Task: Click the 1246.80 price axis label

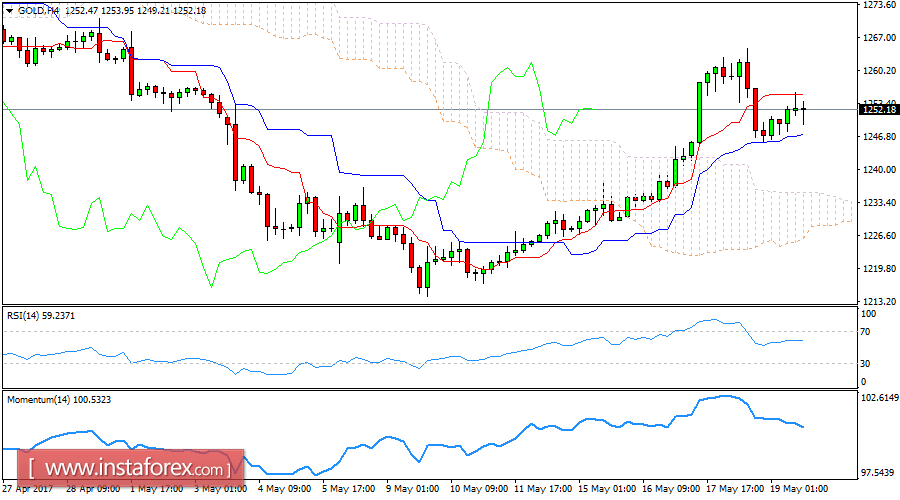Action: (879, 137)
